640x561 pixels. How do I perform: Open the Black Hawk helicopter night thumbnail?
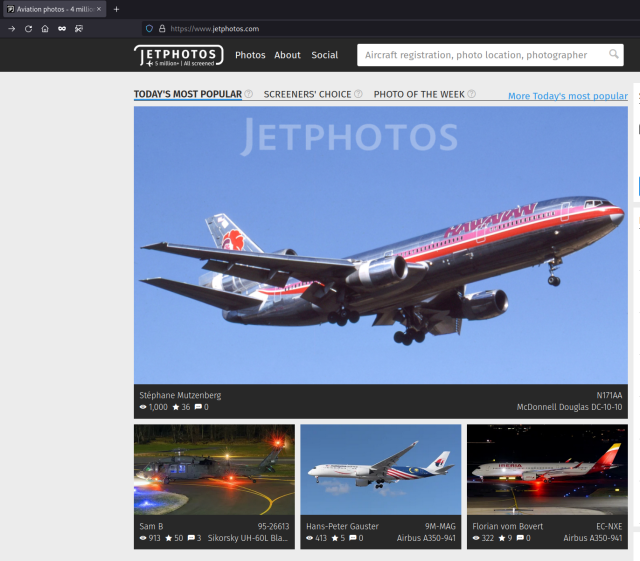tap(214, 470)
